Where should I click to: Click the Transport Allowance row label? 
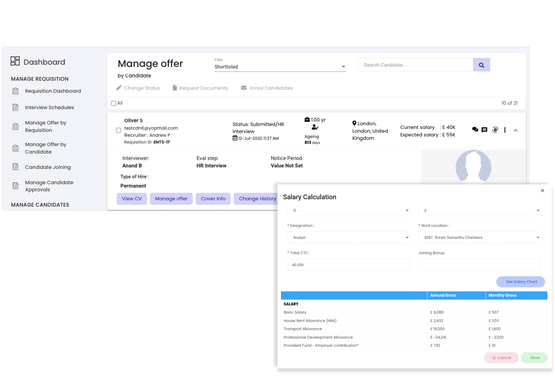click(303, 329)
